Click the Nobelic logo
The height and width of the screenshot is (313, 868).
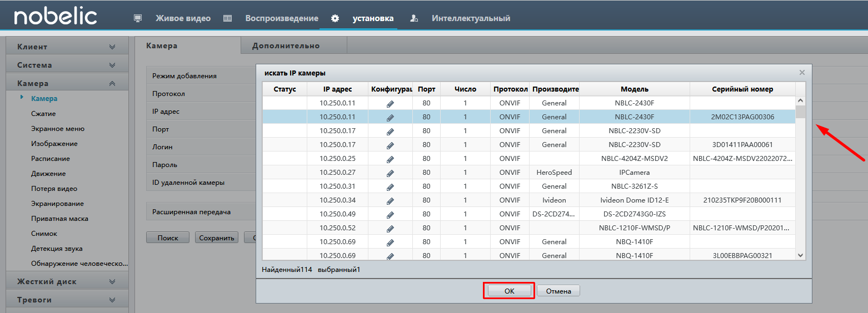(56, 16)
